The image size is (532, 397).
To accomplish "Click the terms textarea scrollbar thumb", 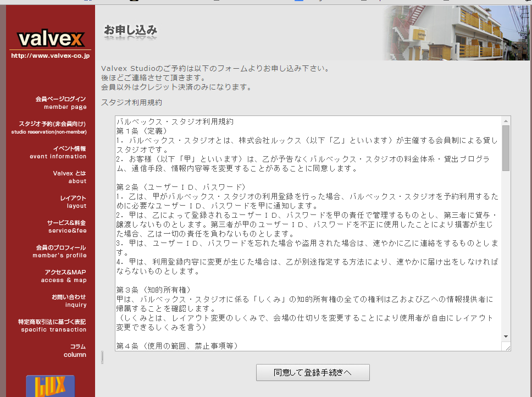I will [x=506, y=148].
